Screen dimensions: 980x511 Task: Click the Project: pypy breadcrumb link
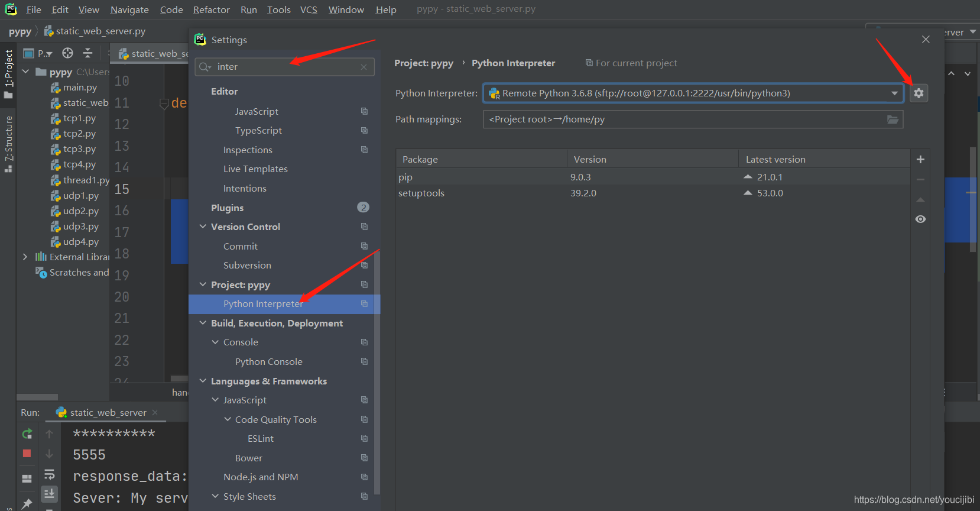[x=424, y=63]
